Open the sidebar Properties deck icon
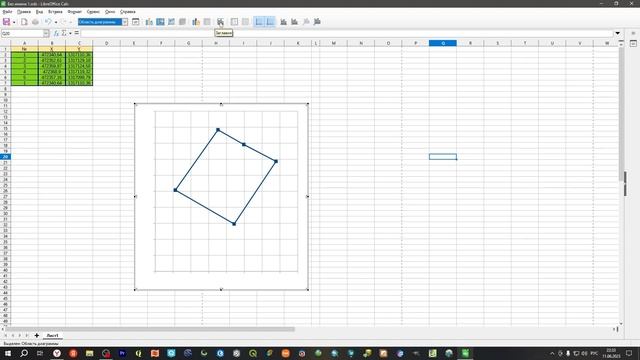The height and width of the screenshot is (360, 640). 633,43
